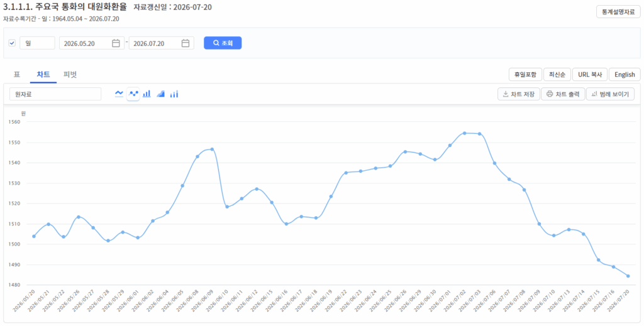
Task: Click the 차트 저장 button
Action: [519, 94]
